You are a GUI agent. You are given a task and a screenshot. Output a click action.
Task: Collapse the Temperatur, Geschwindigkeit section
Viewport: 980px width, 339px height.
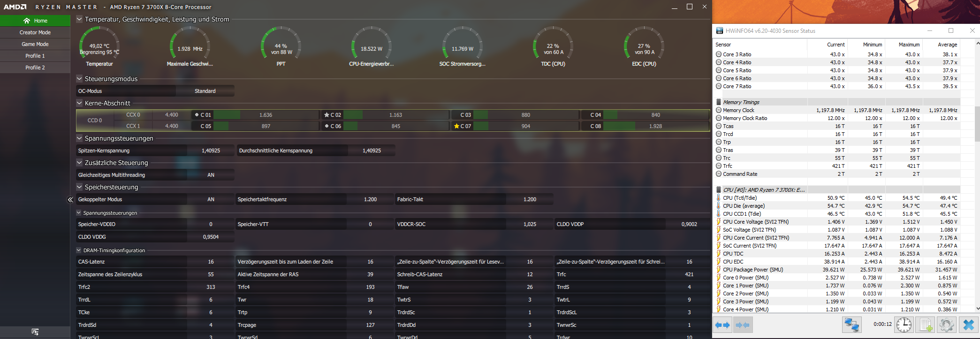click(x=79, y=19)
